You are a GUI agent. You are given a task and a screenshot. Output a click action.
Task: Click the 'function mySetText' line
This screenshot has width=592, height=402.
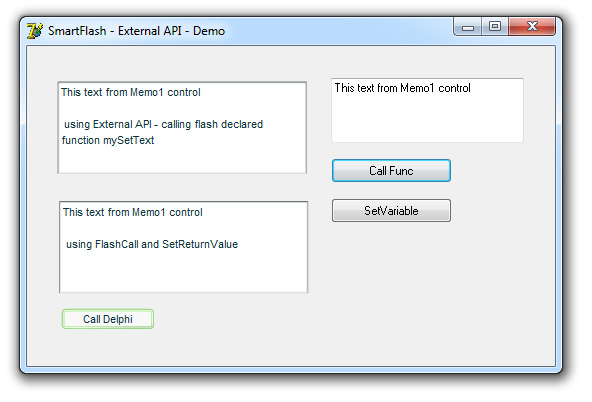[108, 140]
